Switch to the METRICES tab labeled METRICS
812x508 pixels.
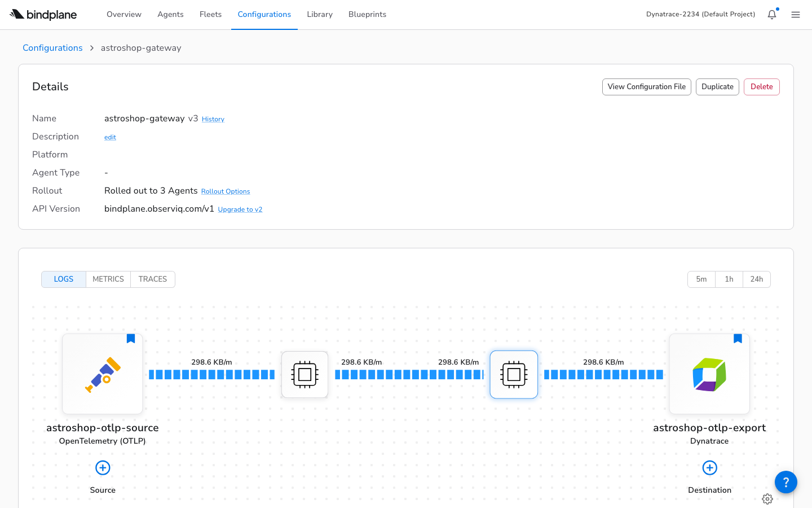click(x=108, y=279)
